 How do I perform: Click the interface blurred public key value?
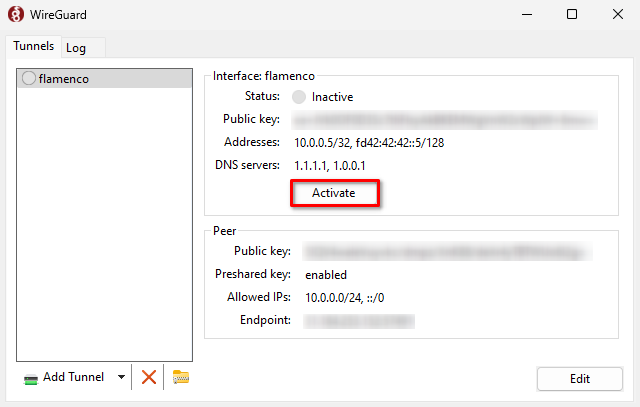(x=444, y=120)
